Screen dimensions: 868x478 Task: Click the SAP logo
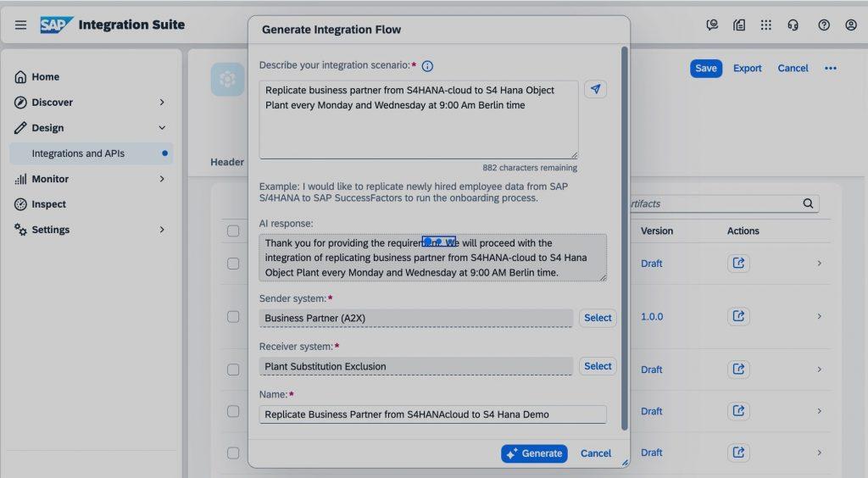pos(56,25)
